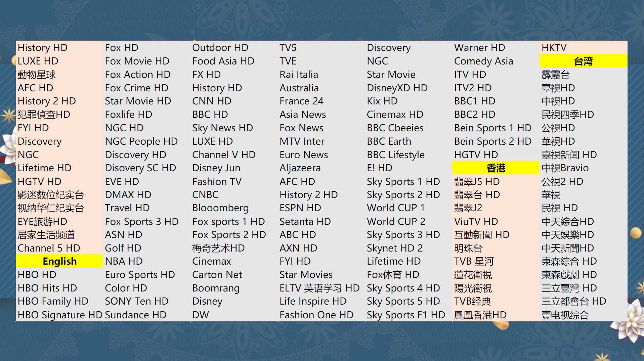644x361 pixels.
Task: Open the HBO Signature HD channel
Action: click(x=60, y=315)
